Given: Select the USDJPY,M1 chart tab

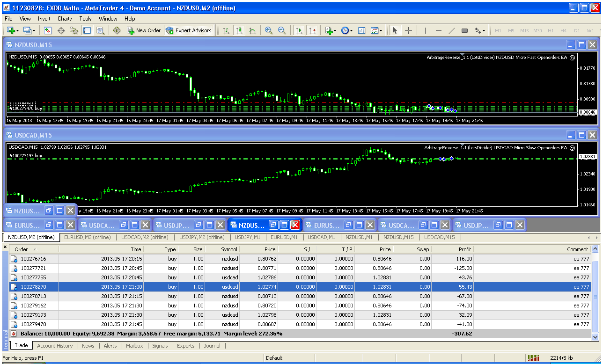Looking at the screenshot, I should (247, 237).
